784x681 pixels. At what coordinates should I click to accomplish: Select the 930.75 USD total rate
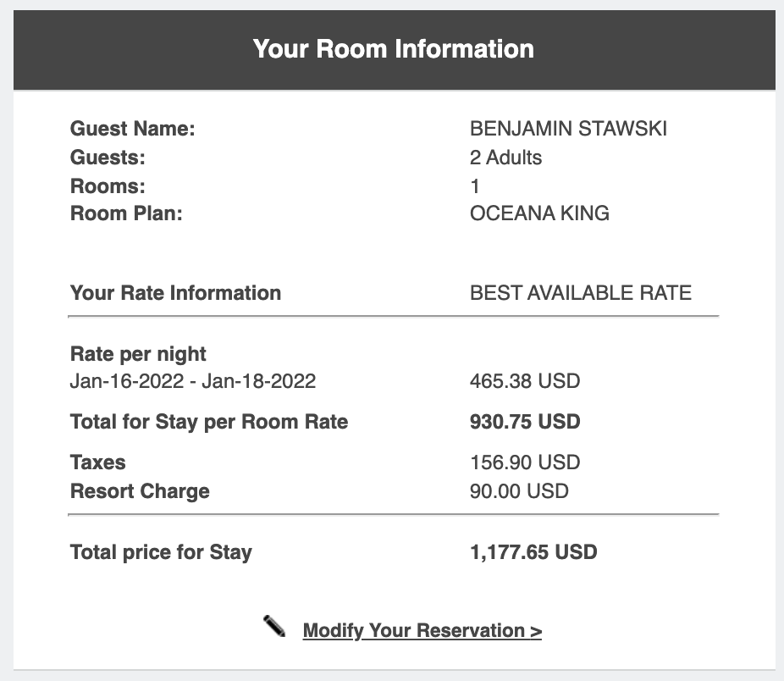tap(525, 422)
